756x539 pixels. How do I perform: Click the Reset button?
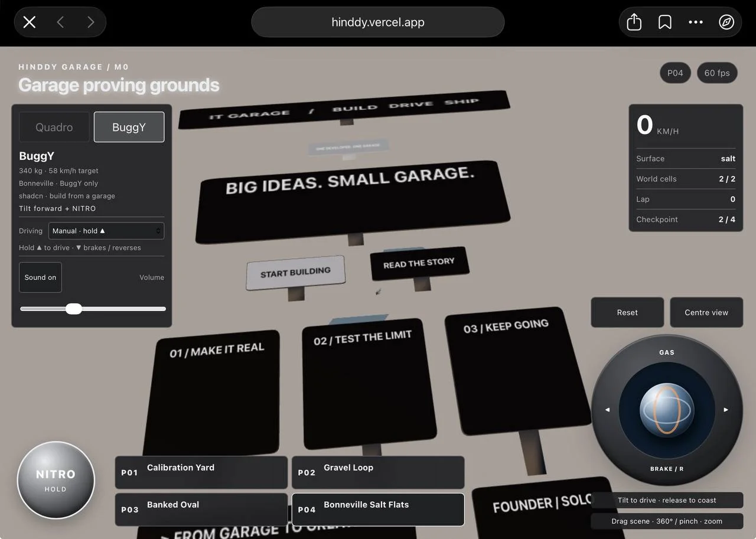click(x=627, y=312)
